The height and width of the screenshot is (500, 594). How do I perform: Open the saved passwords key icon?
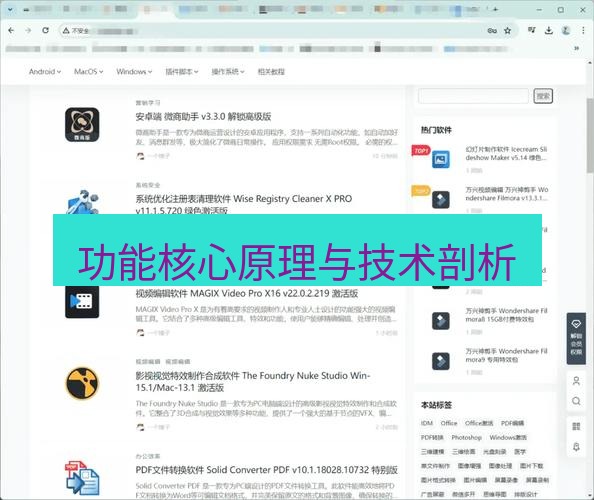[492, 31]
